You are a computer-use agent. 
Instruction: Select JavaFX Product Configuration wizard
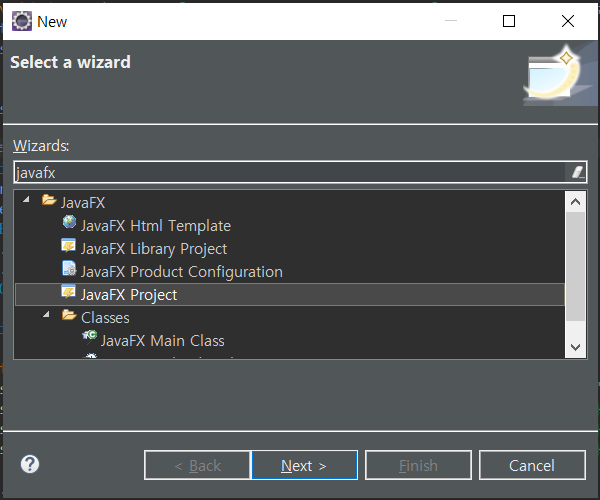[x=182, y=272]
